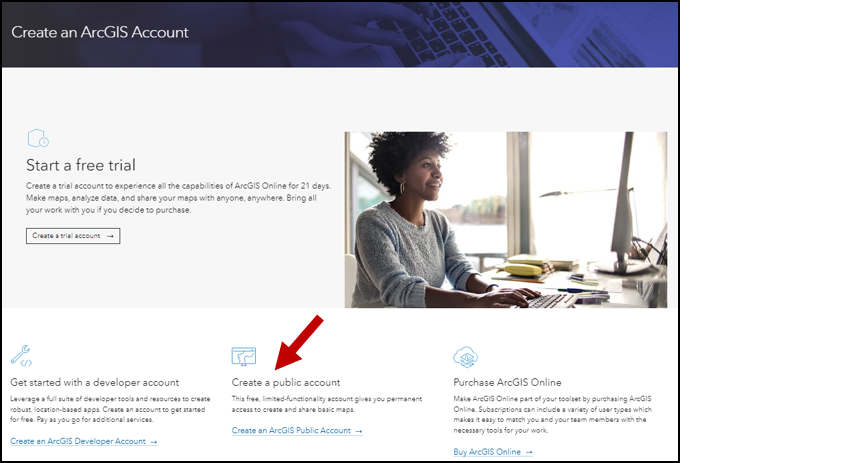Click the Create a trial account button
Viewport: 854px width, 463px height.
click(x=73, y=236)
